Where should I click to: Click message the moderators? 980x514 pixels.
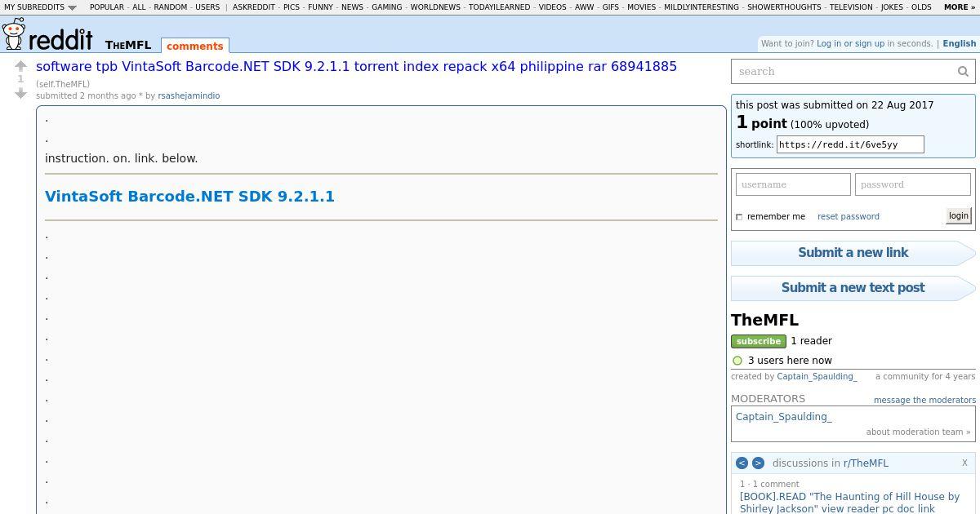[x=924, y=400]
